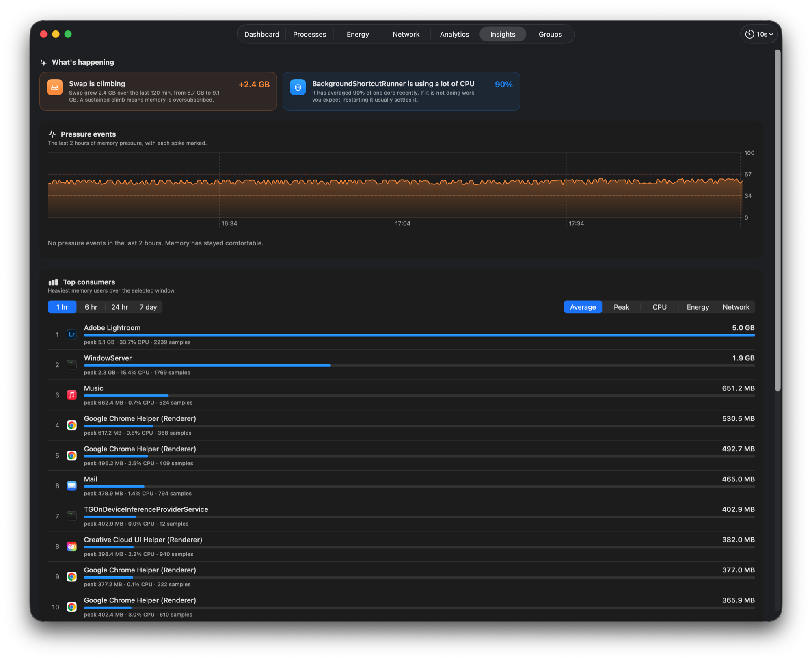This screenshot has width=812, height=661.
Task: Click the Mail app icon
Action: 72,486
